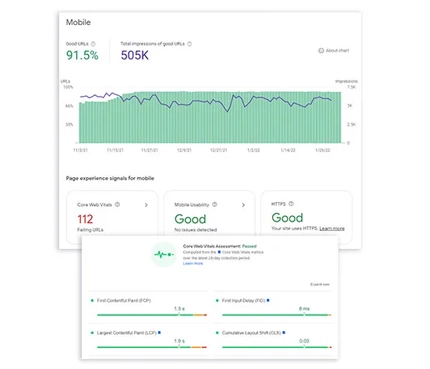Click the First Input Delay (FID) label
This screenshot has width=430, height=369.
(x=243, y=301)
